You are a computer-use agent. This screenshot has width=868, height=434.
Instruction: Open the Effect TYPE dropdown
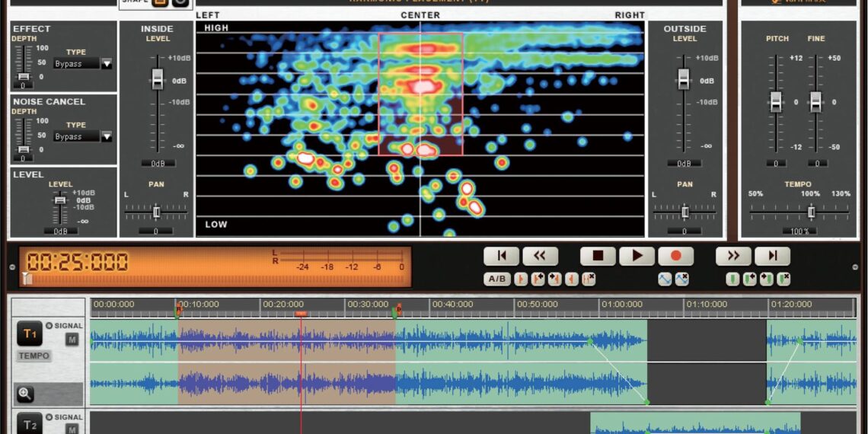pos(107,64)
